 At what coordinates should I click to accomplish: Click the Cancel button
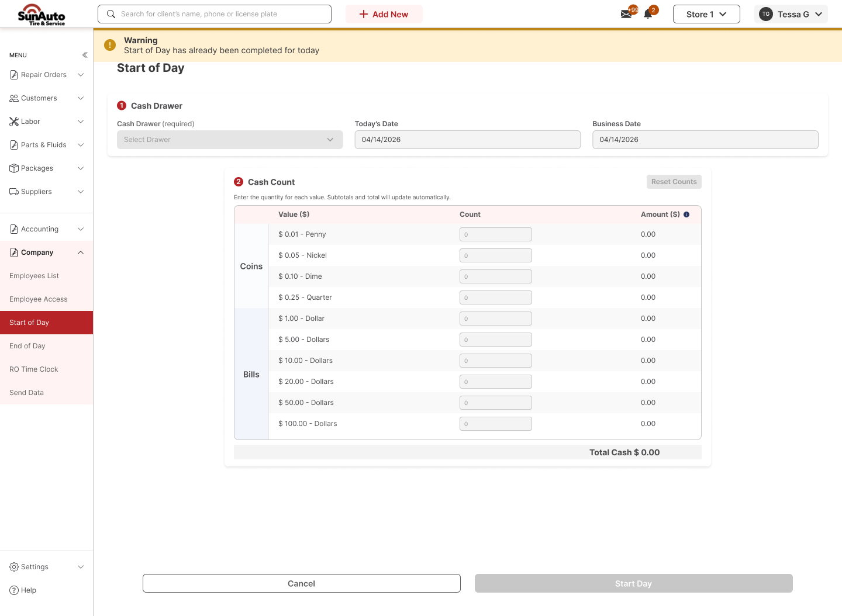click(x=302, y=583)
